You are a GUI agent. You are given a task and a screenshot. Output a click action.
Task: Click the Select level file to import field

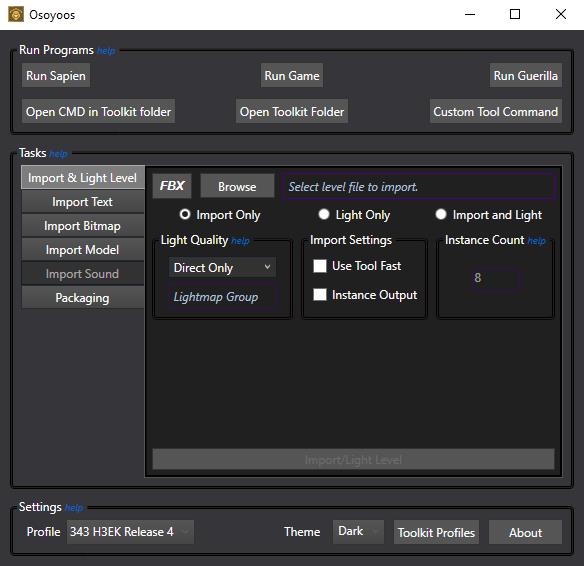pos(419,187)
